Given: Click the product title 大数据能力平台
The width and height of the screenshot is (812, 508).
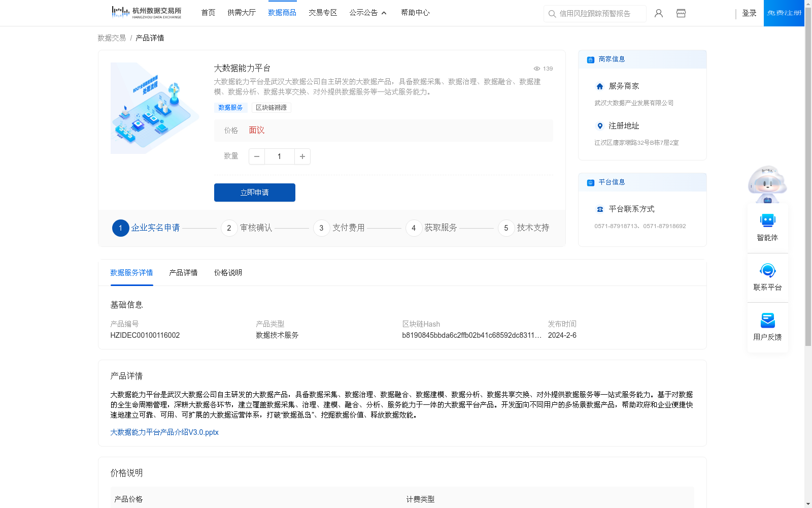Looking at the screenshot, I should coord(242,68).
